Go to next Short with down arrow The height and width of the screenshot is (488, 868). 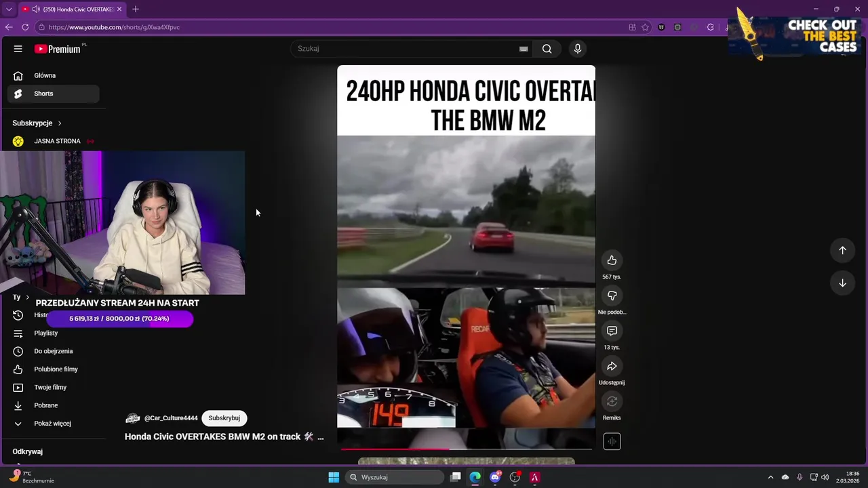(842, 283)
